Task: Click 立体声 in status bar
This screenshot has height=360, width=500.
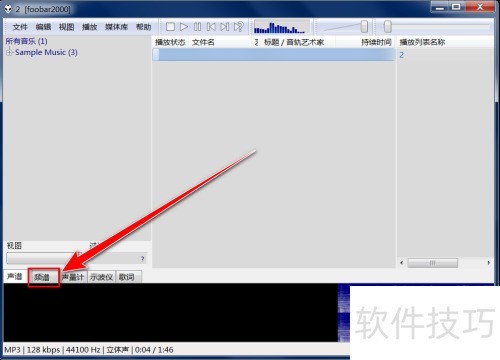Action: click(117, 350)
